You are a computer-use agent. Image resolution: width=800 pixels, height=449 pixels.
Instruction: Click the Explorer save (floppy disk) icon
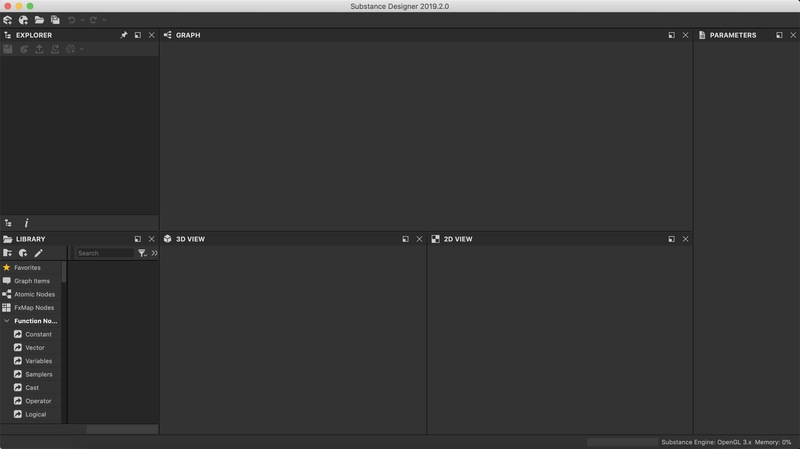[8, 49]
